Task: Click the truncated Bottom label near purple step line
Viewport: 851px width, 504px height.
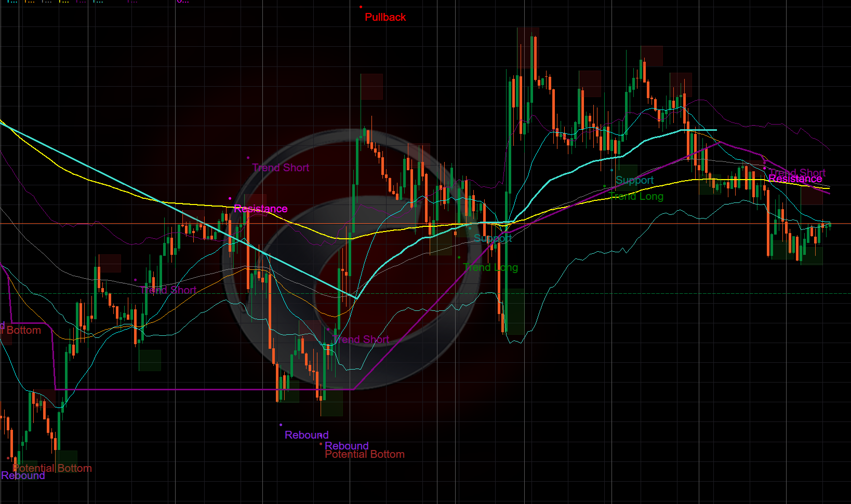Action: tap(23, 330)
